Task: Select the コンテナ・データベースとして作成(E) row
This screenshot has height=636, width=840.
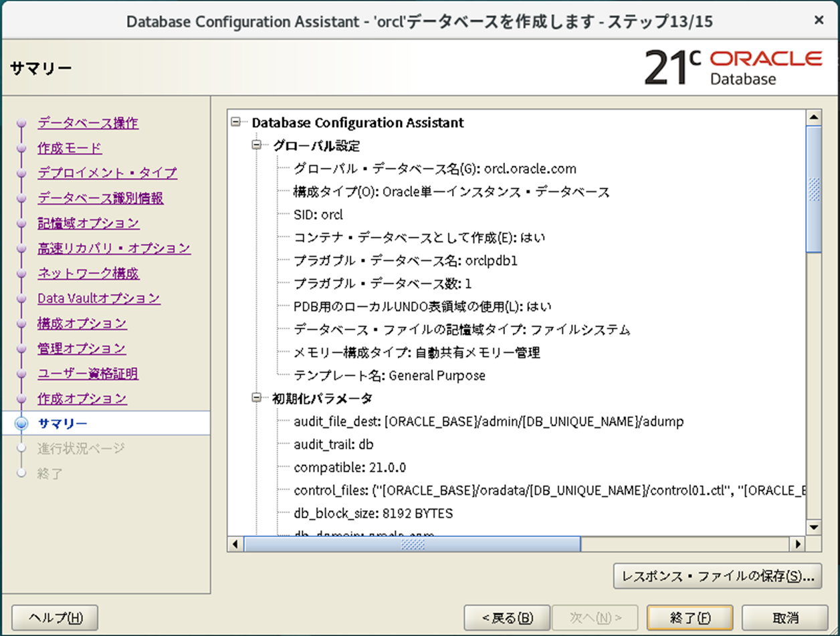Action: tap(420, 237)
